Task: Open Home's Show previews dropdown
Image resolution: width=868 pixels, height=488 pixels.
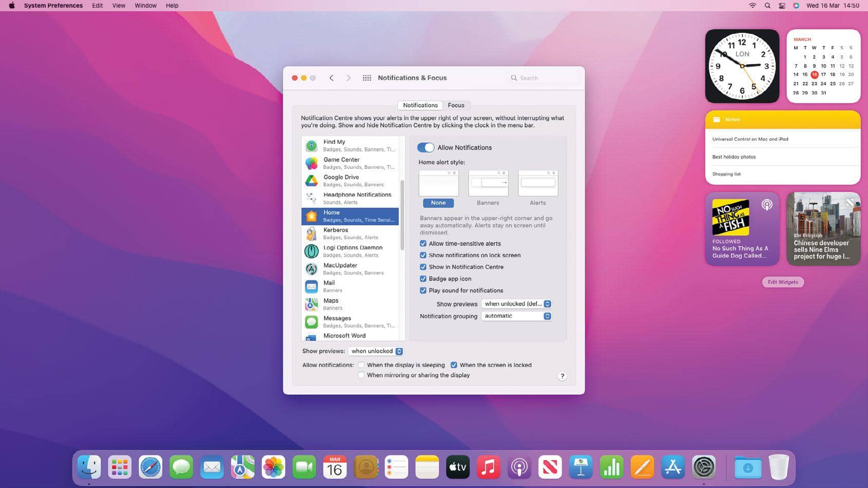Action: click(x=516, y=304)
